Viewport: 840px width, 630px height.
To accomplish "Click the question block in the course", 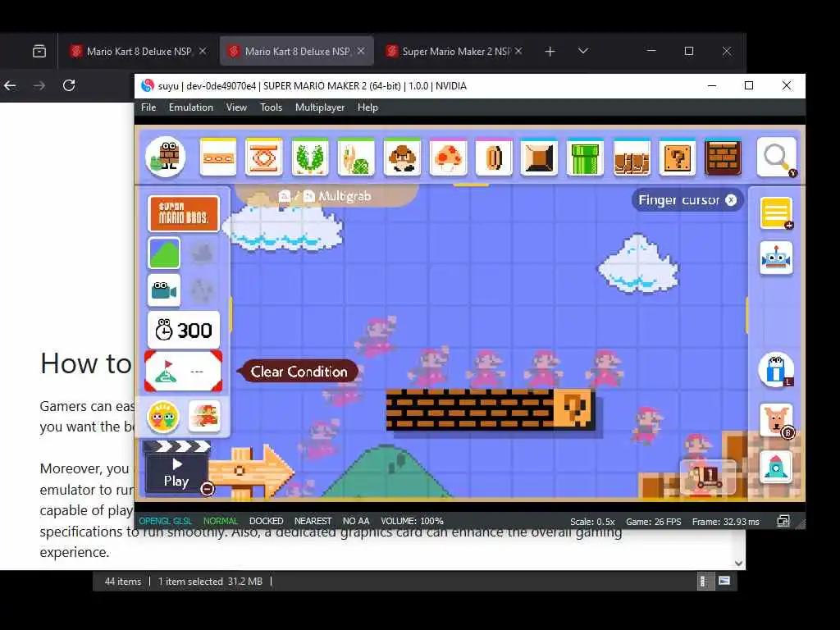I will pos(573,409).
